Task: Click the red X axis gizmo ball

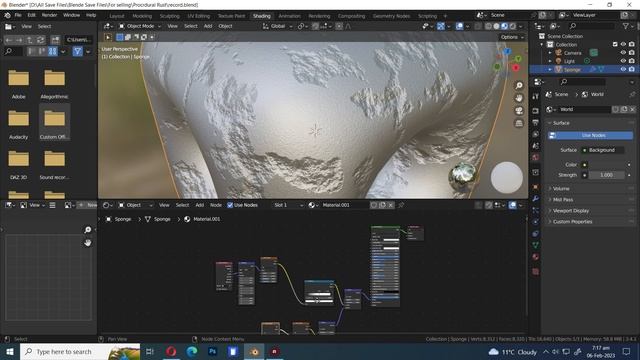Action: 516,68
